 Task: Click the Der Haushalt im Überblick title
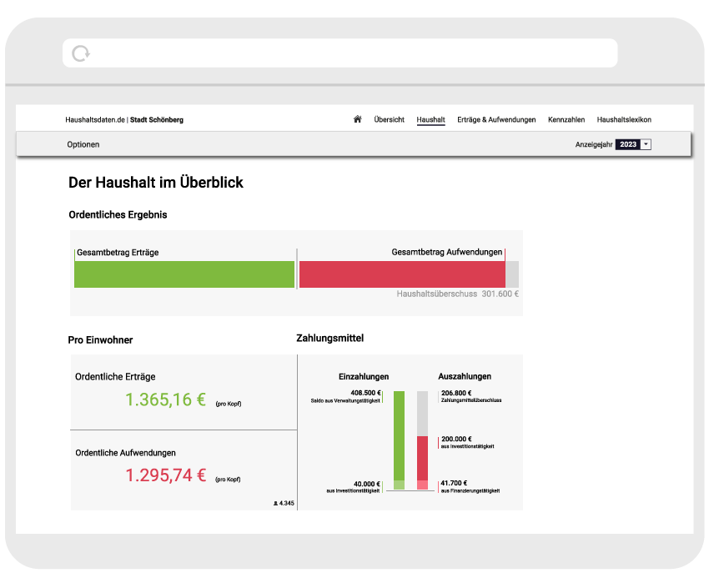coord(156,182)
